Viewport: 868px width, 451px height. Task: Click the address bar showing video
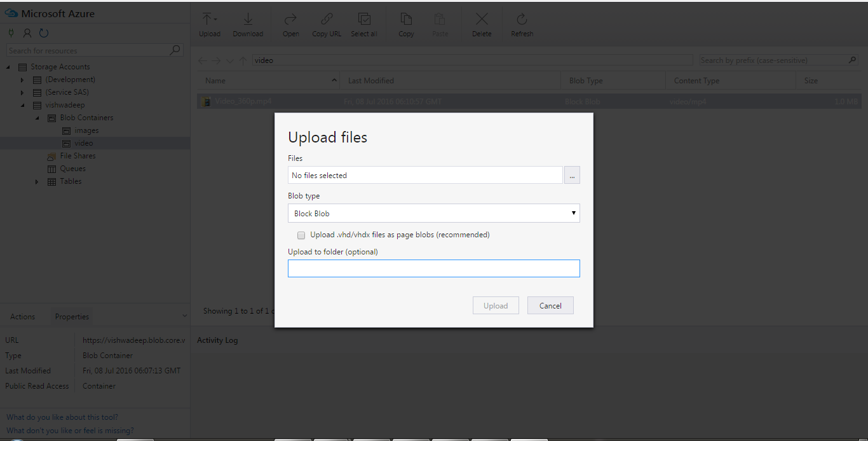[473, 60]
